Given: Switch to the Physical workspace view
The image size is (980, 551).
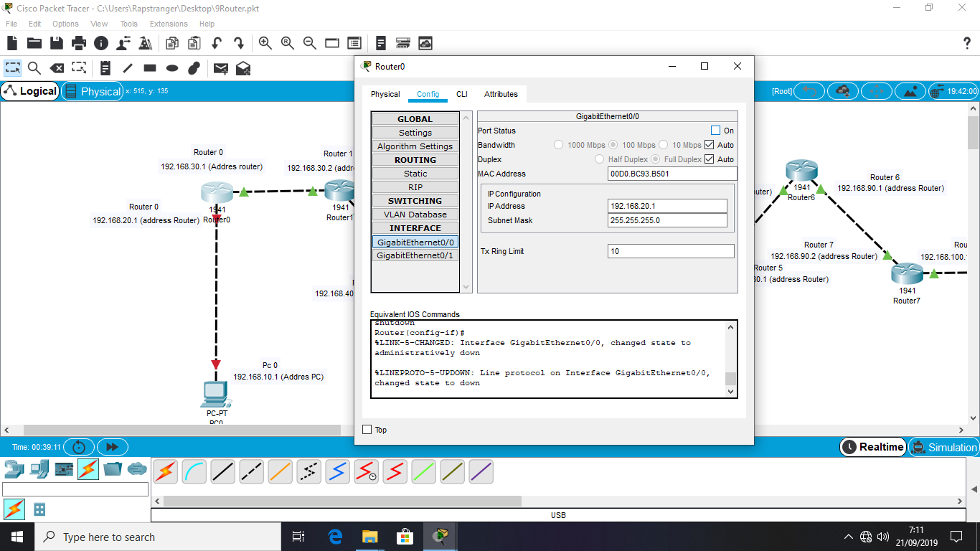Looking at the screenshot, I should pos(92,91).
